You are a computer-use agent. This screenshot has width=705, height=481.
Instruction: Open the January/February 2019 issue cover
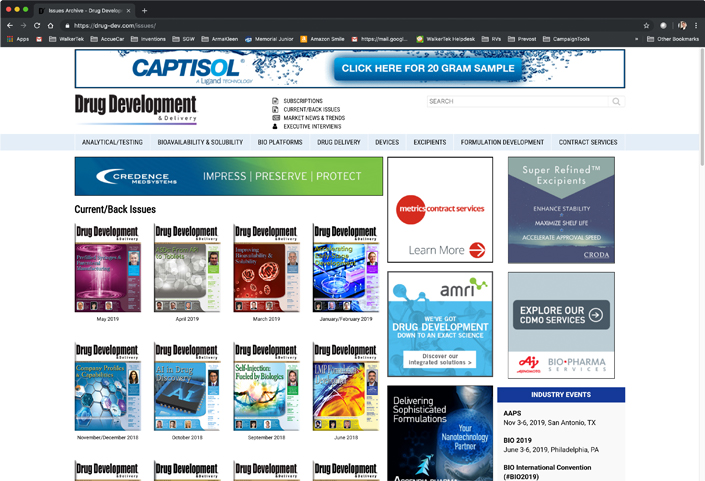tap(346, 268)
